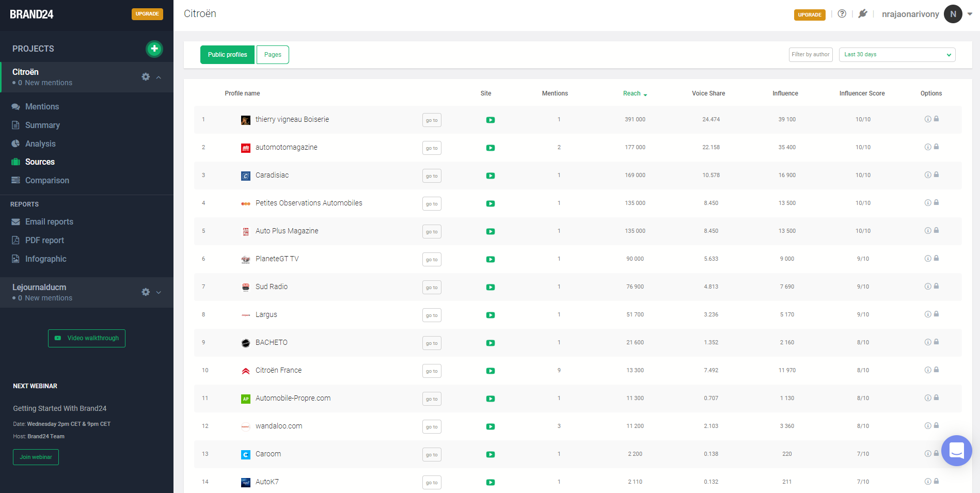
Task: Click lock icon for Auto Plus Magazine row
Action: pyautogui.click(x=936, y=230)
